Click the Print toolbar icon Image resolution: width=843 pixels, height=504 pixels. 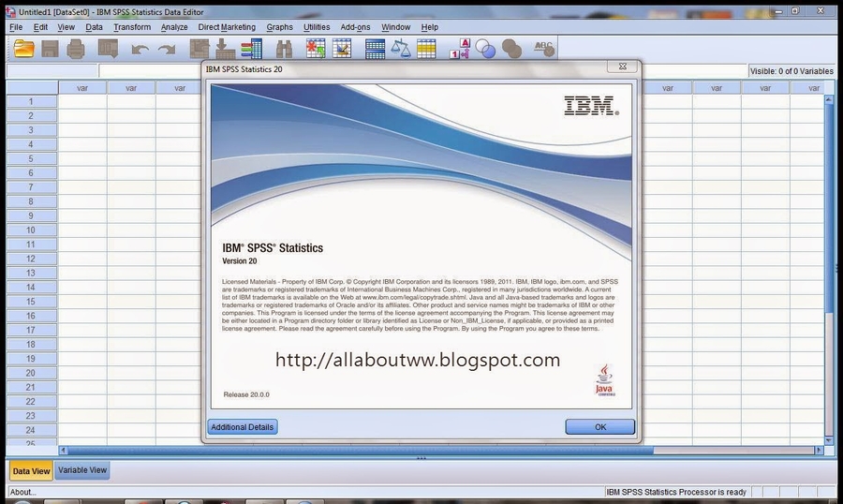pyautogui.click(x=76, y=48)
